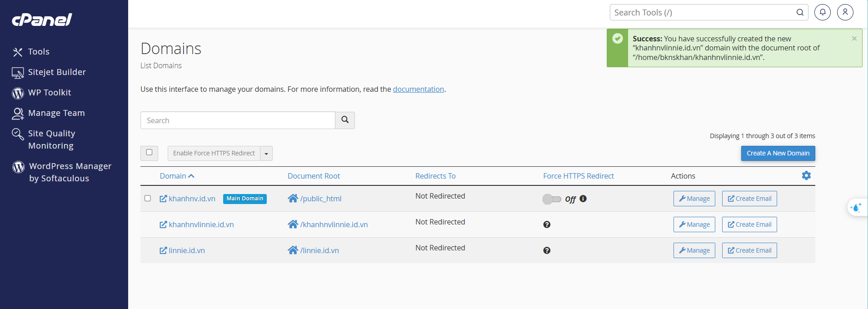
Task: Click the table settings gear icon
Action: [x=806, y=175]
